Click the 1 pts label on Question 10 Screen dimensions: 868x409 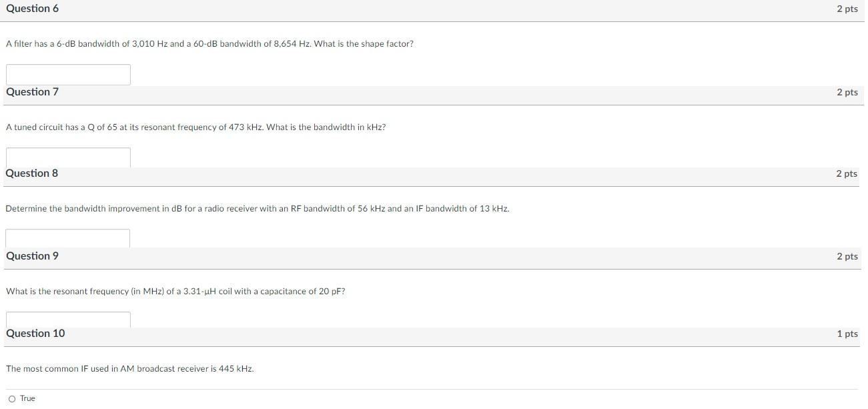coord(847,333)
